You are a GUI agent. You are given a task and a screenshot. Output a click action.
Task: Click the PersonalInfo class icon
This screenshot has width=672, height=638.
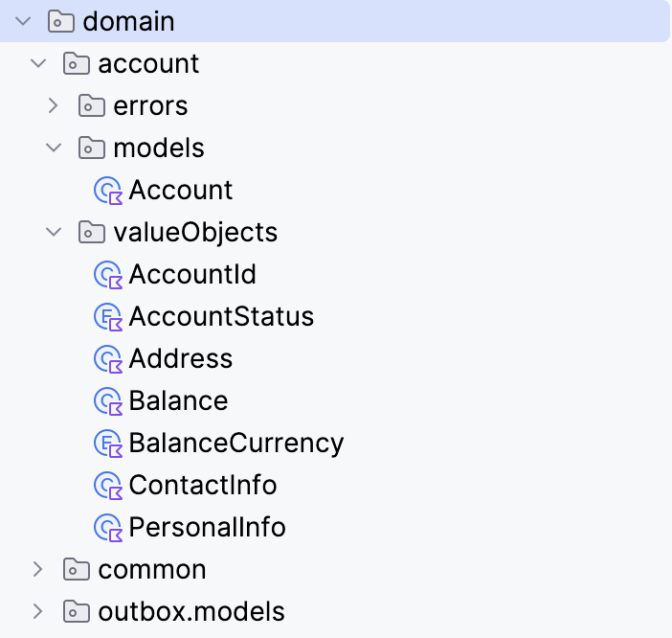pos(107,527)
